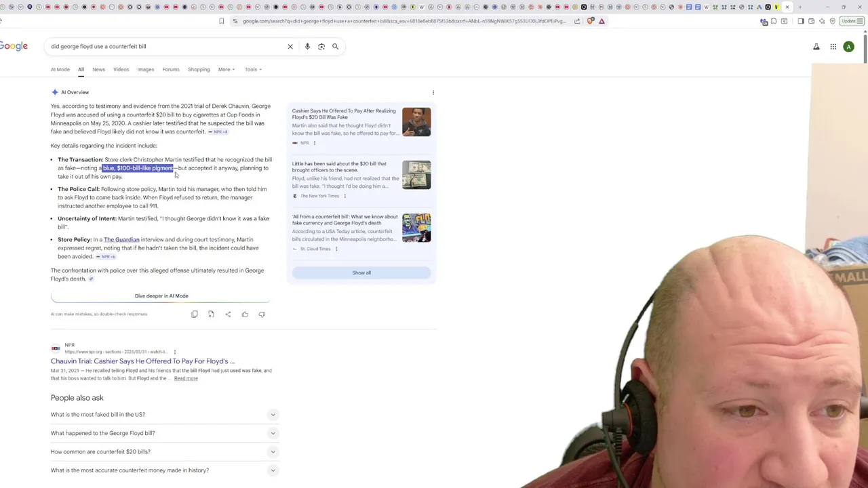Expand the More search filters dropdown

coord(226,69)
